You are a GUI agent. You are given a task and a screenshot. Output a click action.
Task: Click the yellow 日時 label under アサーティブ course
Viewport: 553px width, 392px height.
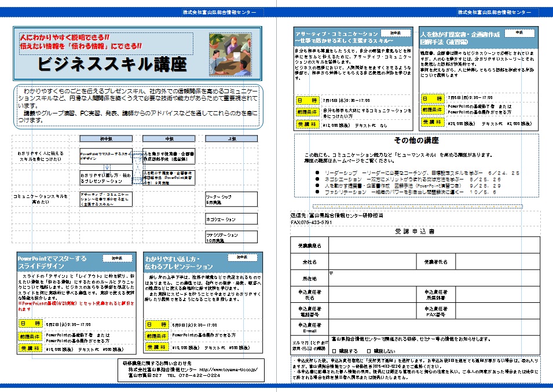tap(307, 100)
